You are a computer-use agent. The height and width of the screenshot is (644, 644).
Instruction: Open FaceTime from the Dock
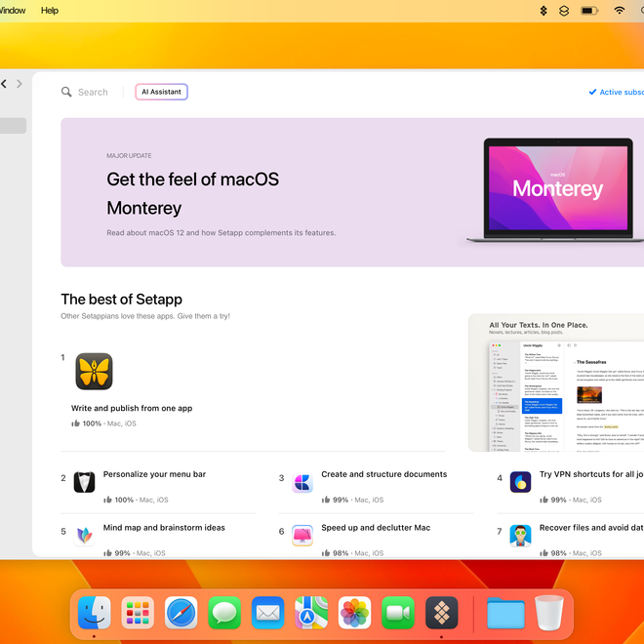[x=398, y=613]
